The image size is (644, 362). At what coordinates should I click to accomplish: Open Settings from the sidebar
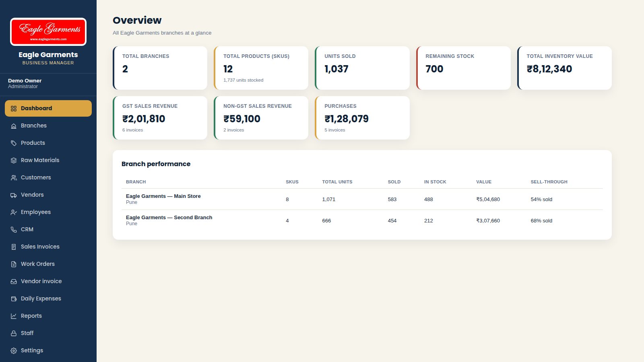tap(48, 351)
